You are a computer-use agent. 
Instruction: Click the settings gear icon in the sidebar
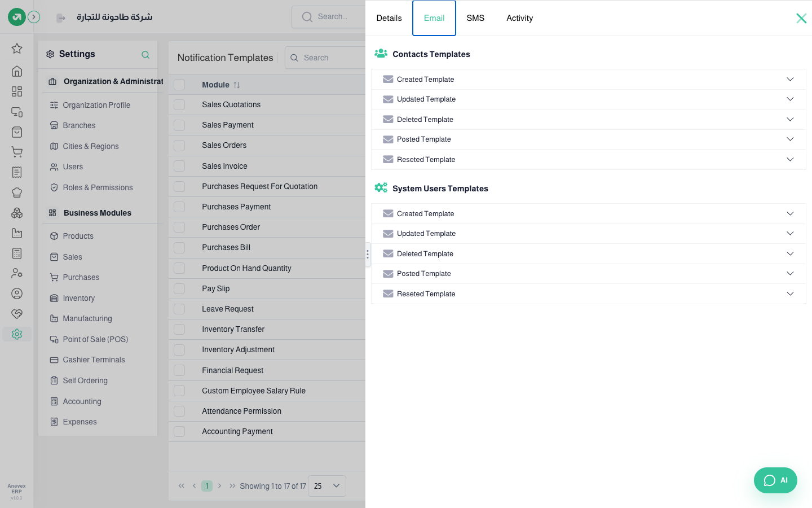[17, 334]
